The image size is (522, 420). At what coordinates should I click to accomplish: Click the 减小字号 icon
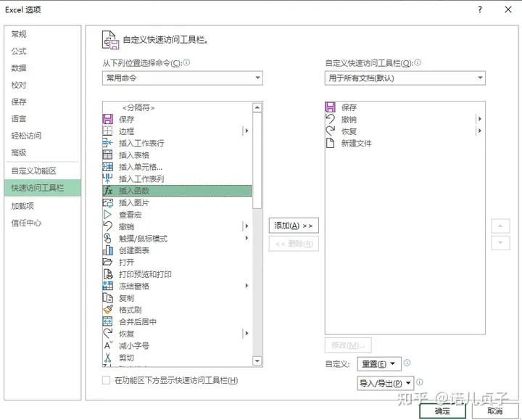click(x=108, y=345)
